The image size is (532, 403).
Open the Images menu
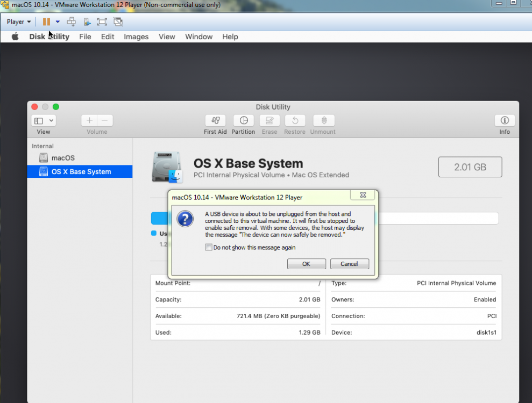pyautogui.click(x=136, y=37)
